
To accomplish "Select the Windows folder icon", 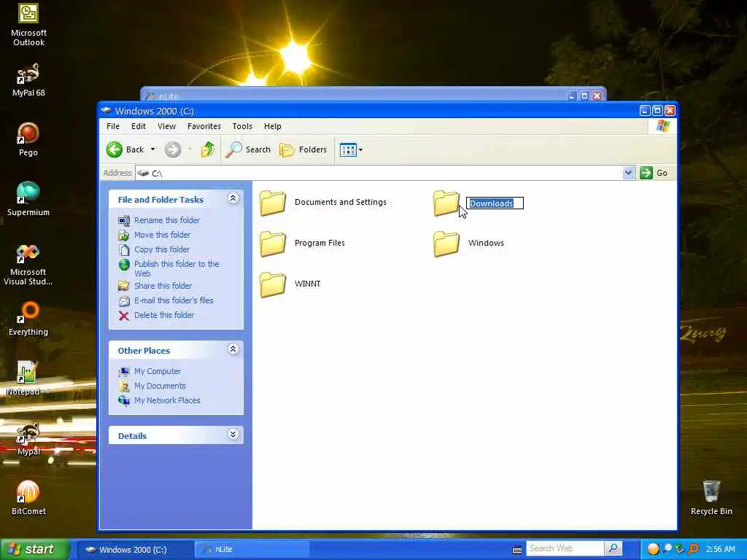I will (446, 244).
